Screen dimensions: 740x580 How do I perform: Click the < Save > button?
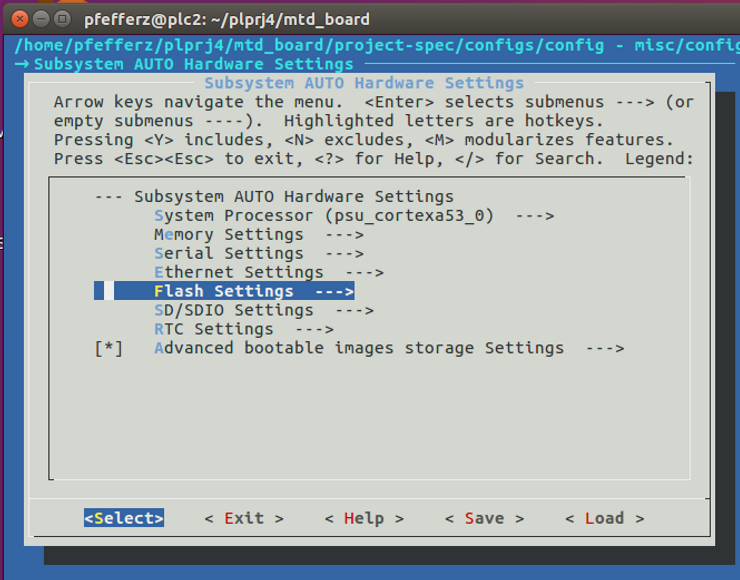(x=484, y=518)
